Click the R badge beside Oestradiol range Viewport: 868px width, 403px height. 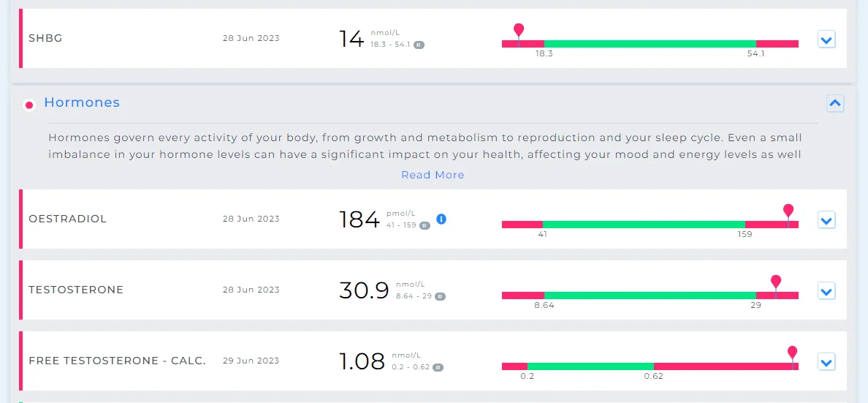tap(425, 225)
